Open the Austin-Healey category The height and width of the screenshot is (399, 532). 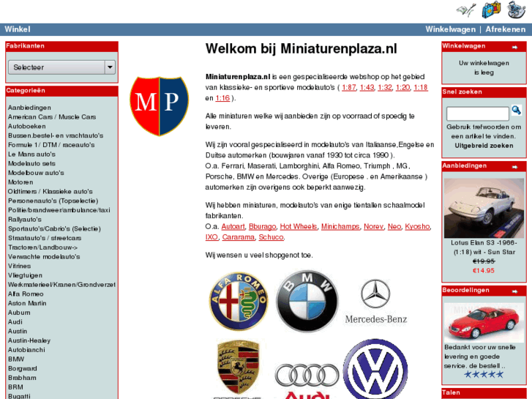pyautogui.click(x=29, y=340)
